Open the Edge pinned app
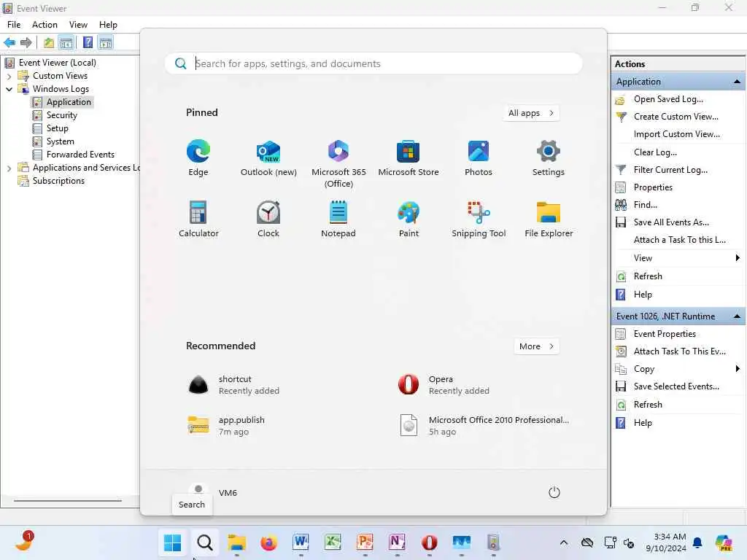 198,158
